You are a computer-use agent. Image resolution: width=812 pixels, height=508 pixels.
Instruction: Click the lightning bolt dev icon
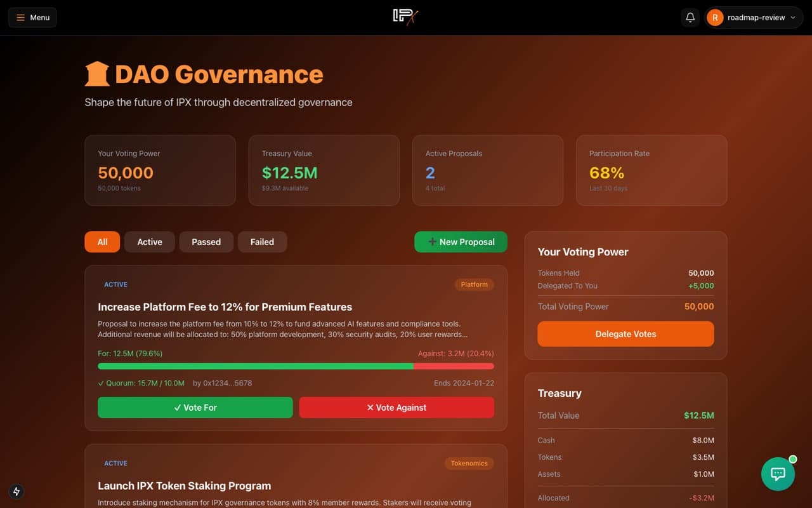click(x=16, y=491)
